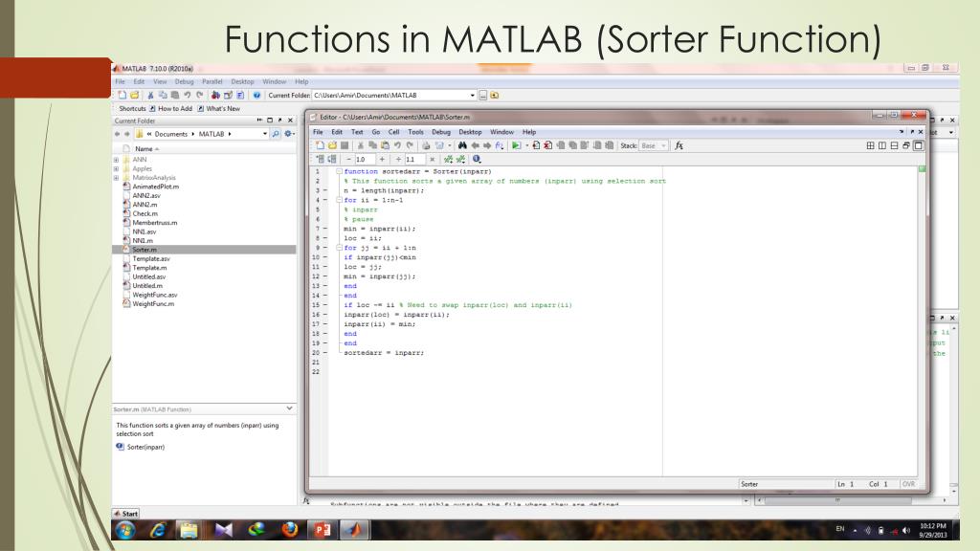Click multiply button beside 1.1 field

click(x=432, y=160)
